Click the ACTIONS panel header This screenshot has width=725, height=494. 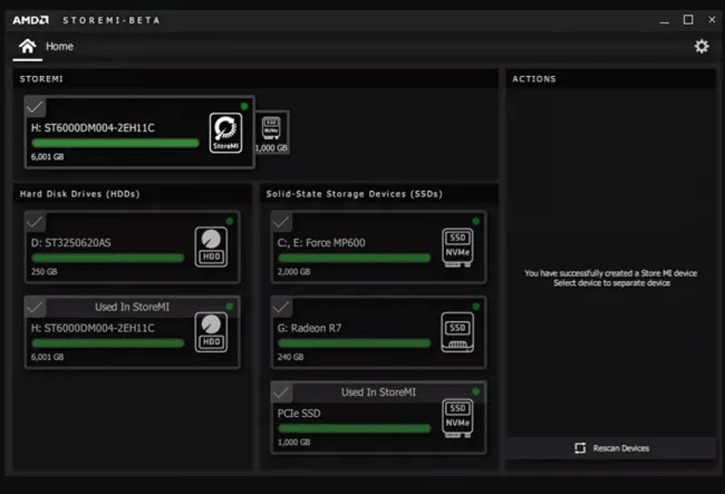pos(611,79)
